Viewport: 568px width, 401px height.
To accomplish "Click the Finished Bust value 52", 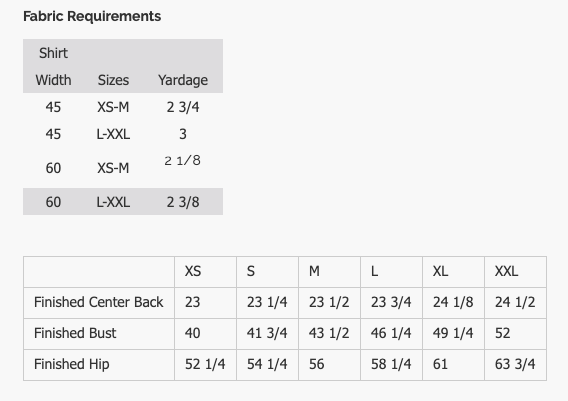I will point(502,333).
